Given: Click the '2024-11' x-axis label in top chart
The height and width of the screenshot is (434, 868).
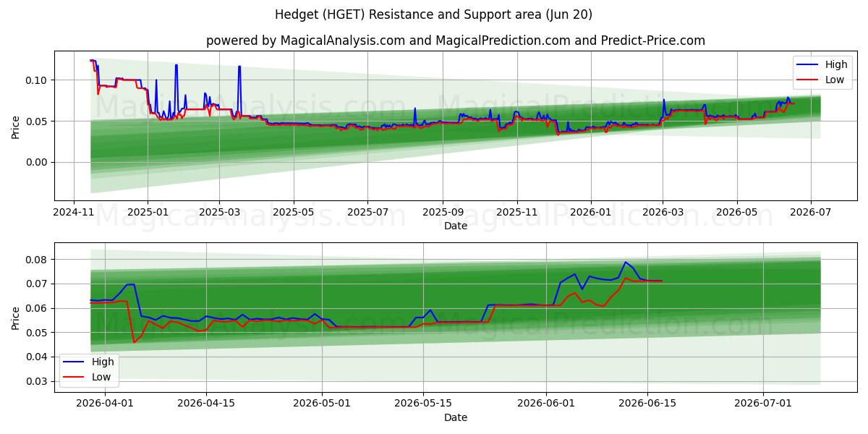Looking at the screenshot, I should tap(74, 213).
